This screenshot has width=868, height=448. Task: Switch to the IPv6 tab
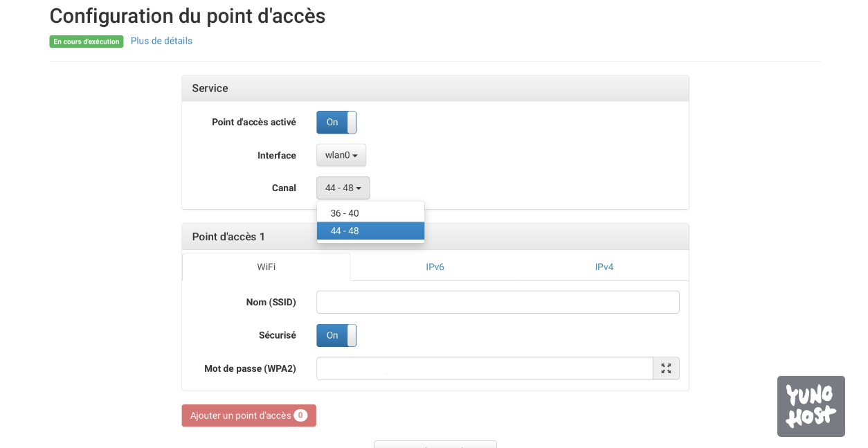[x=435, y=267]
